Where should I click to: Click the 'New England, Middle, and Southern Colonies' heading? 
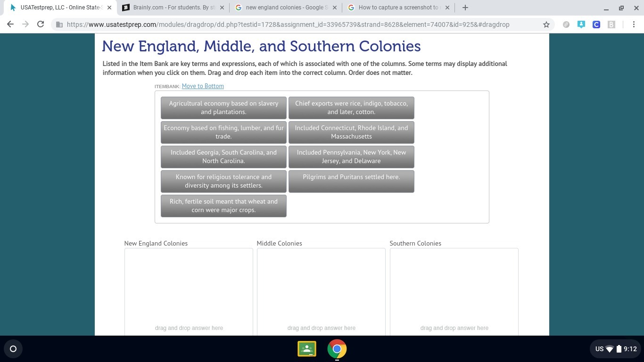[x=261, y=46]
